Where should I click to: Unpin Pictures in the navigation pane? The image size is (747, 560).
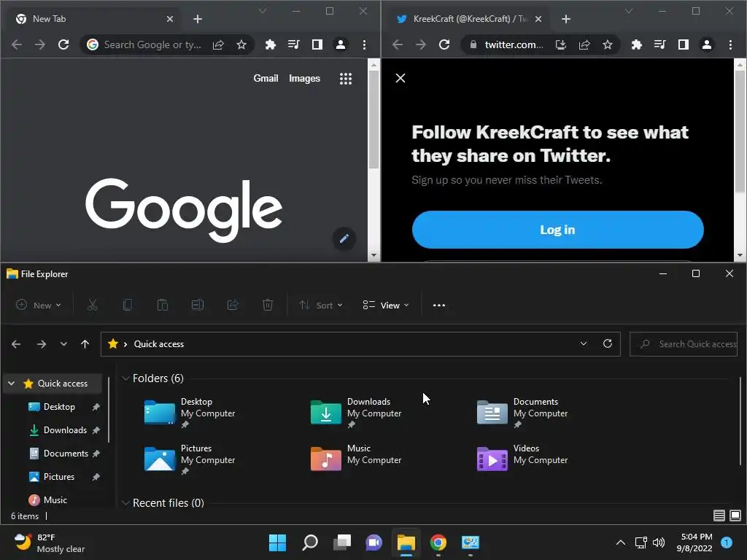pos(96,477)
